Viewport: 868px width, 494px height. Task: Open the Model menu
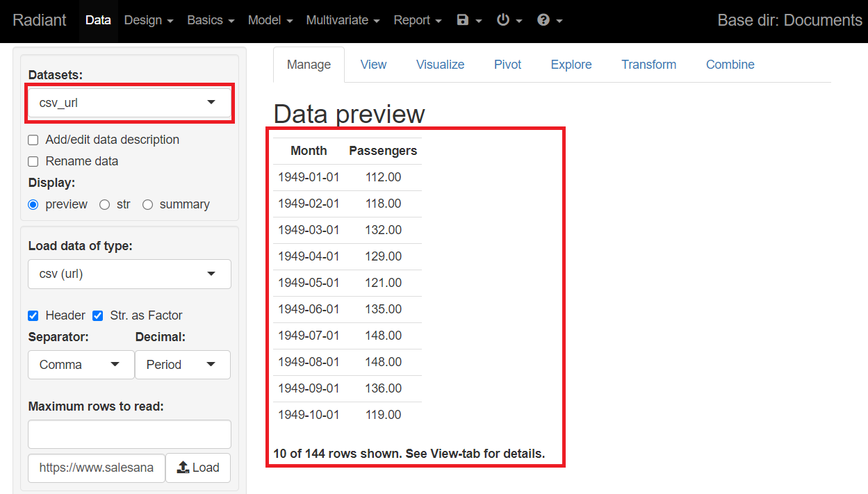270,20
